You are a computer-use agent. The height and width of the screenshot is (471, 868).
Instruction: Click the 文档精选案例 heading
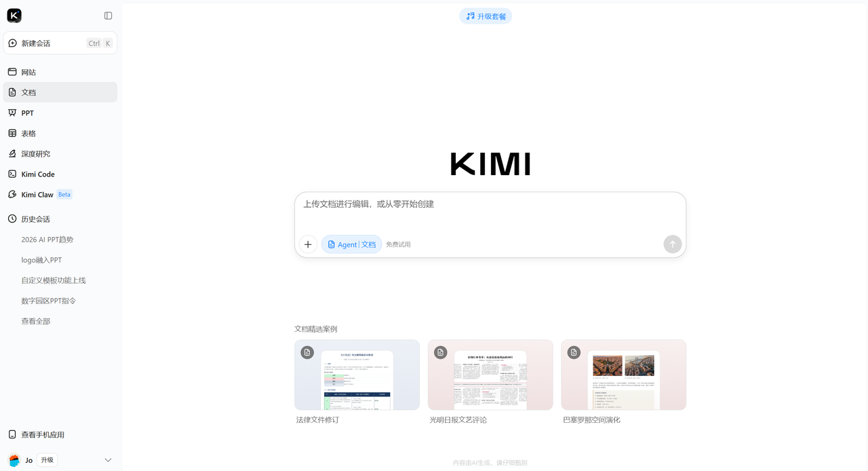315,329
